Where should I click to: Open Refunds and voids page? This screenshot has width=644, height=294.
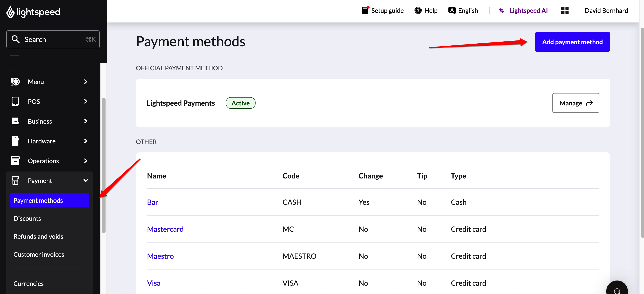[x=38, y=236]
